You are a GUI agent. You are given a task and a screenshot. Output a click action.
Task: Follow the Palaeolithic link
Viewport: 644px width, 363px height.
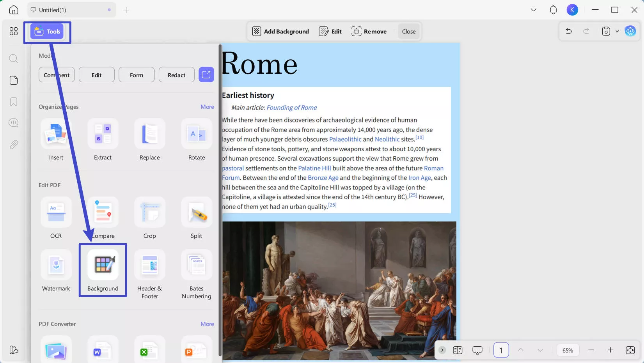[x=345, y=139]
